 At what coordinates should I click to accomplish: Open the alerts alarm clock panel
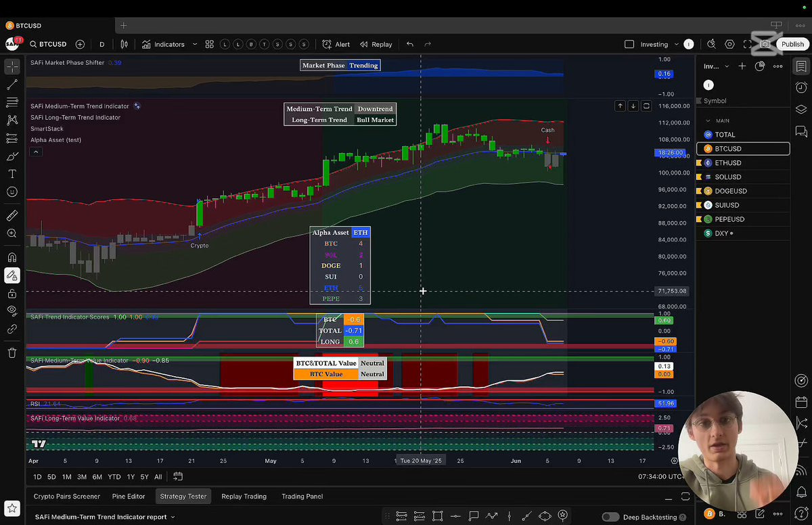tap(801, 88)
